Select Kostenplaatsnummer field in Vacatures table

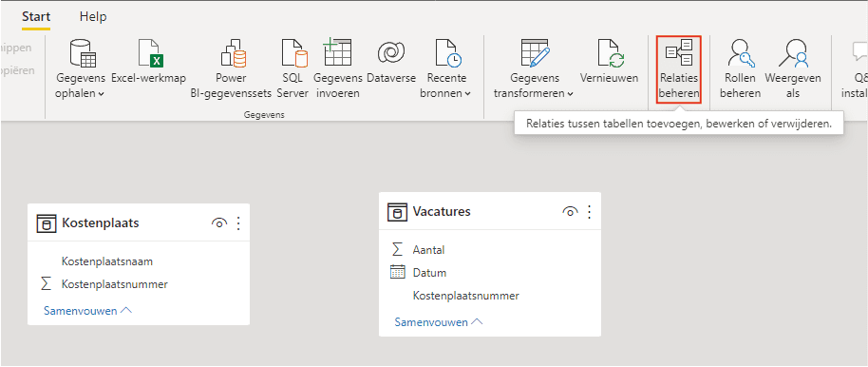[x=466, y=296]
